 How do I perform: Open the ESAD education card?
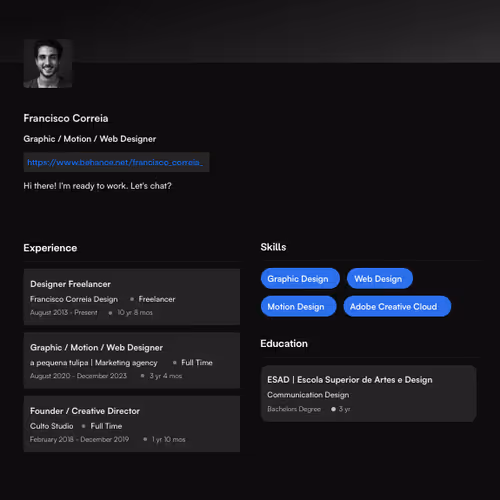click(369, 394)
